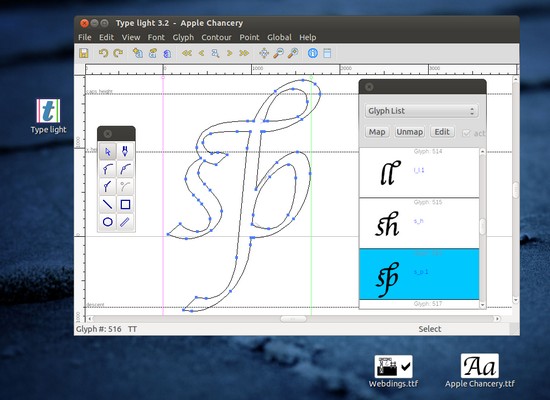
Task: Open the Contour menu
Action: 216,37
